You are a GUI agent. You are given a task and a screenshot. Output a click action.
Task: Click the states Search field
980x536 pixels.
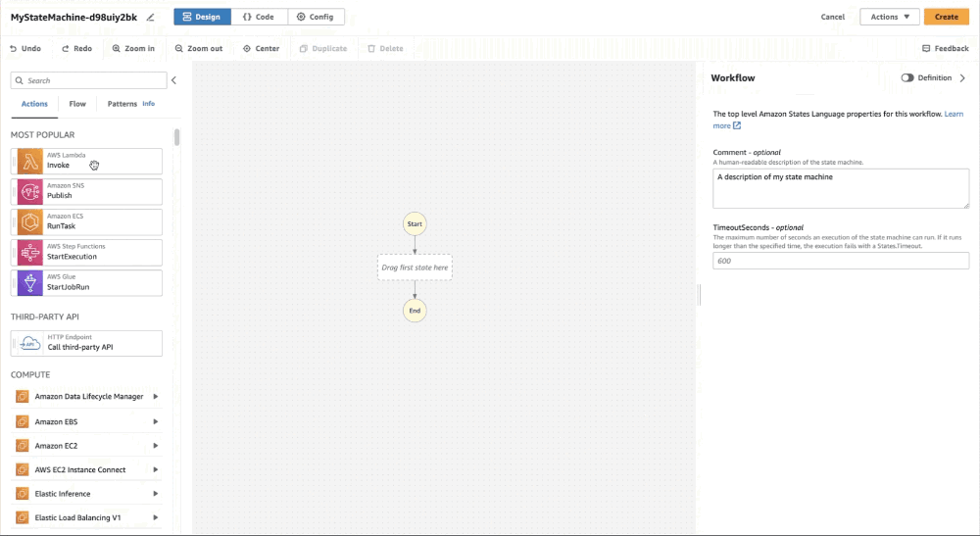pyautogui.click(x=89, y=80)
